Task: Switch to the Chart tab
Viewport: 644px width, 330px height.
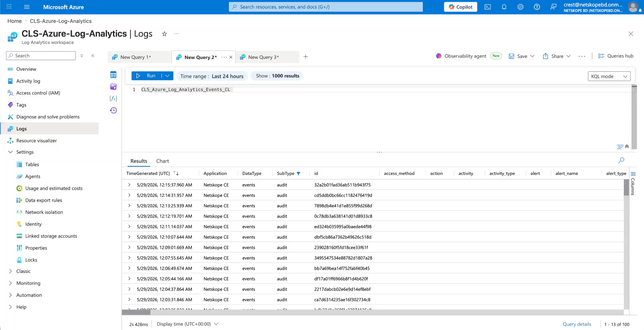Action: 162,161
